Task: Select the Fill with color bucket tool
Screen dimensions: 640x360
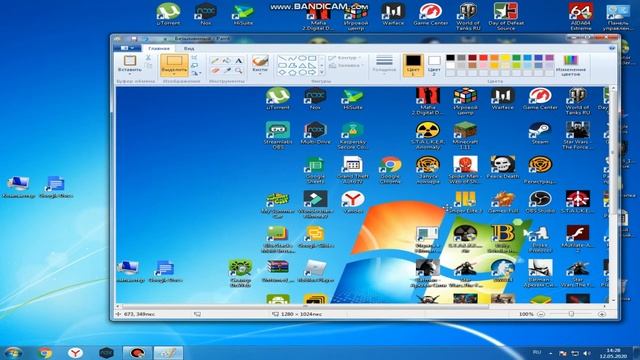Action: tap(227, 60)
